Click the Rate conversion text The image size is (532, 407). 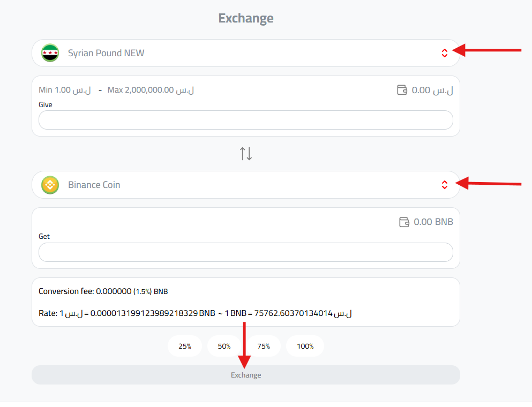click(194, 313)
